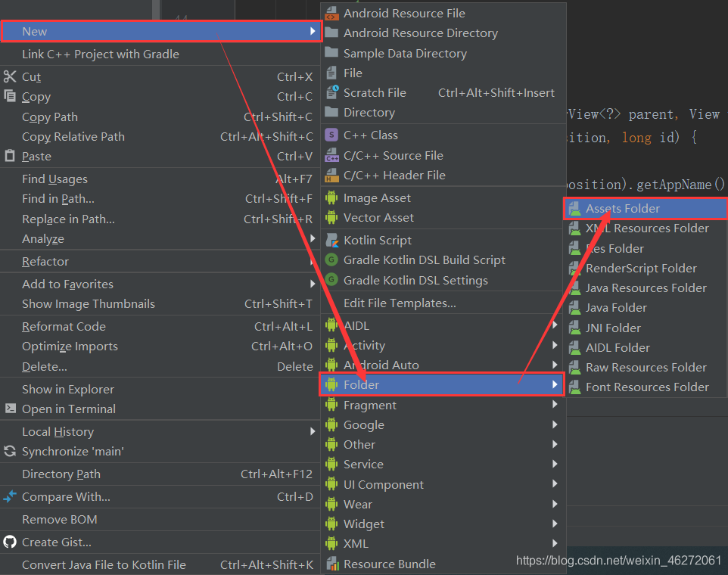Click the Scratch File icon

click(331, 92)
